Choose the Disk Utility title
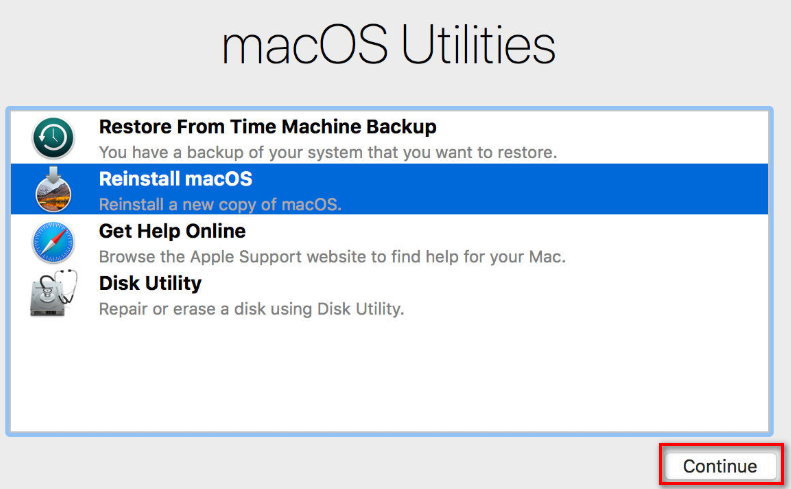The height and width of the screenshot is (489, 791). pos(150,283)
